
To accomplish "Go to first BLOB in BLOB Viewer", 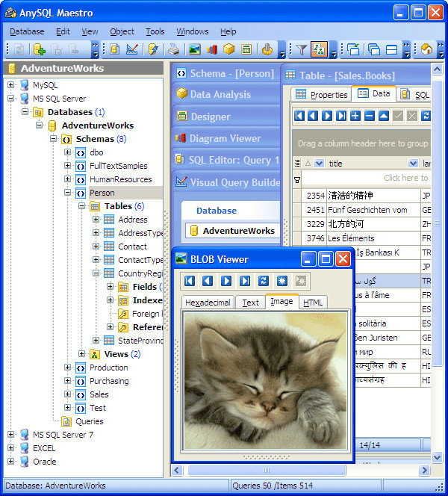I will coord(190,281).
